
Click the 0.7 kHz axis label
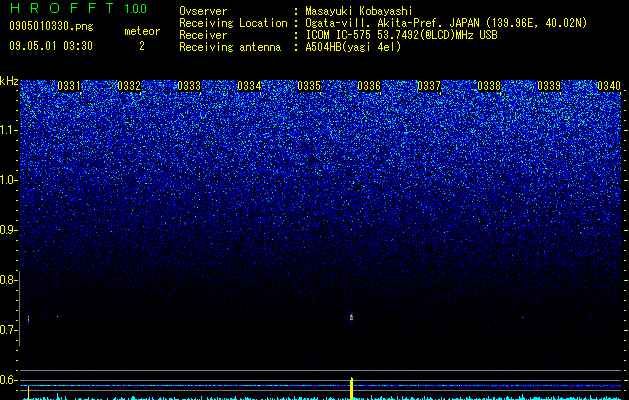point(9,330)
